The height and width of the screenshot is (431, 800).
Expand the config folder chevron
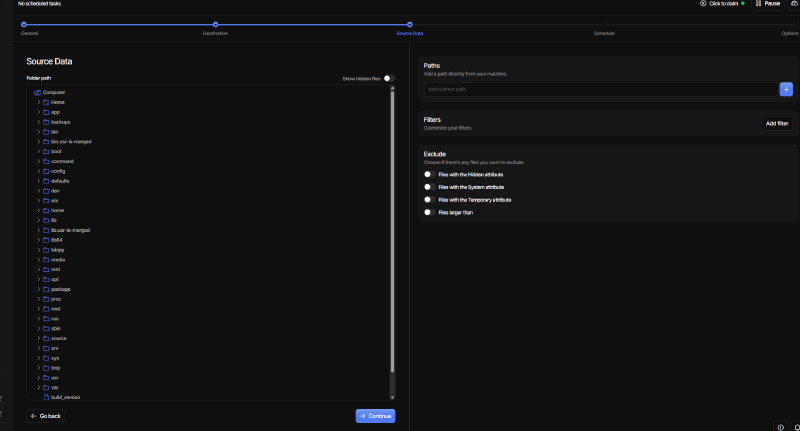(39, 171)
